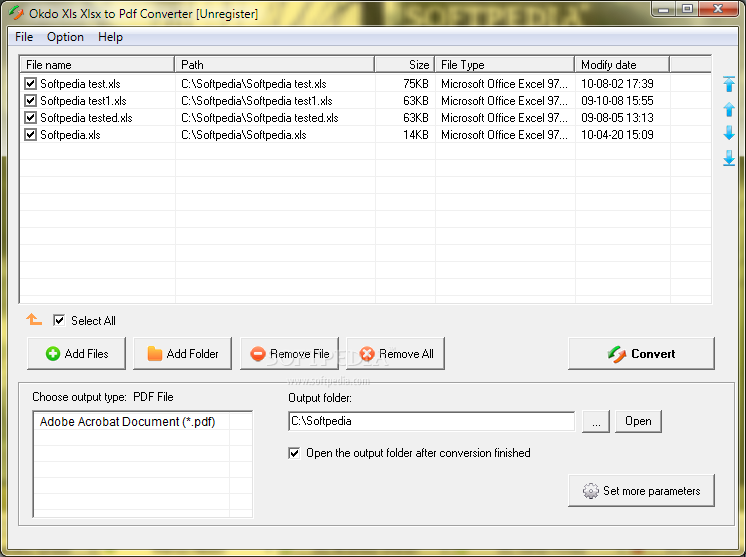This screenshot has height=557, width=746.
Task: Select path C:\Softpedia\Softpedia.xls
Action: point(244,135)
